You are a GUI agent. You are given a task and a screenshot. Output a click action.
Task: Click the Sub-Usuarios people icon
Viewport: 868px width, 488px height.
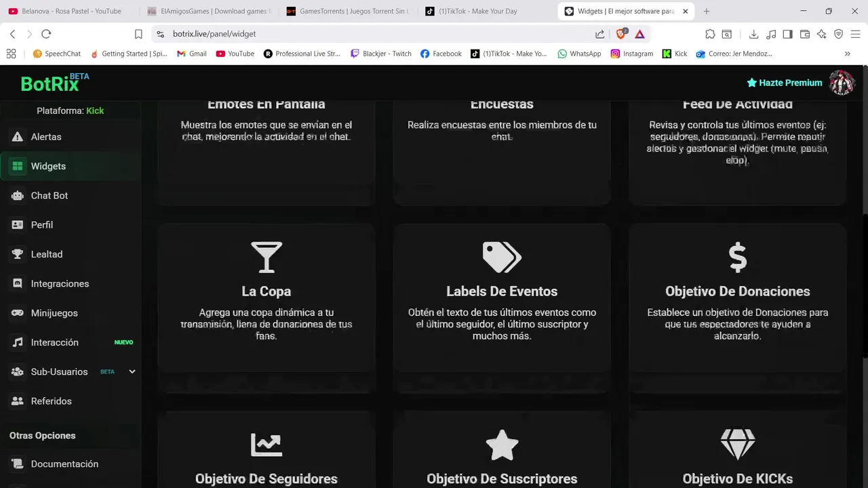18,371
